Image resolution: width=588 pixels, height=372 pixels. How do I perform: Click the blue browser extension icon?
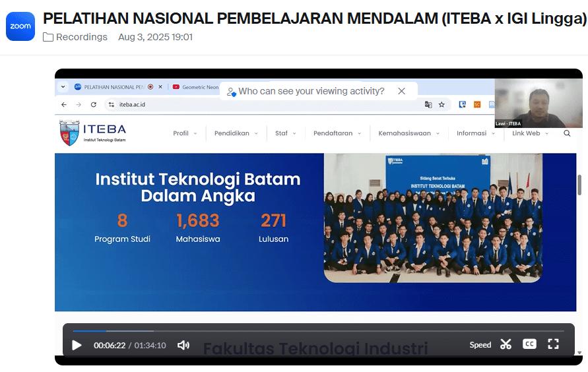pyautogui.click(x=463, y=104)
